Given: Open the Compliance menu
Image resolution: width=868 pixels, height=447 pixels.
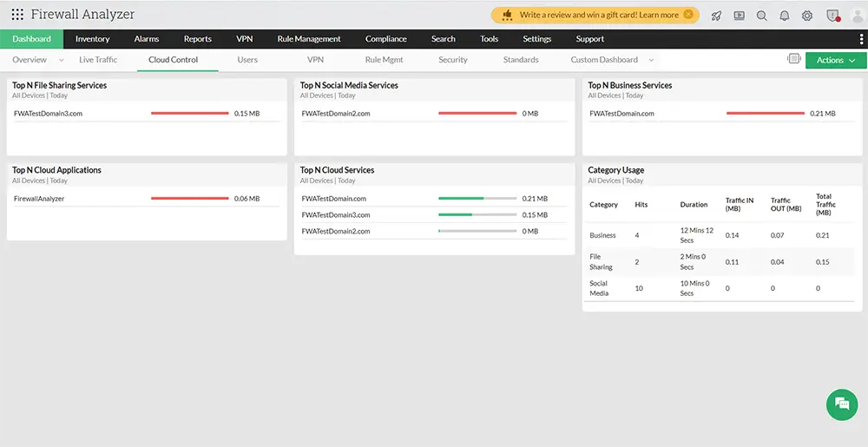Looking at the screenshot, I should [386, 39].
